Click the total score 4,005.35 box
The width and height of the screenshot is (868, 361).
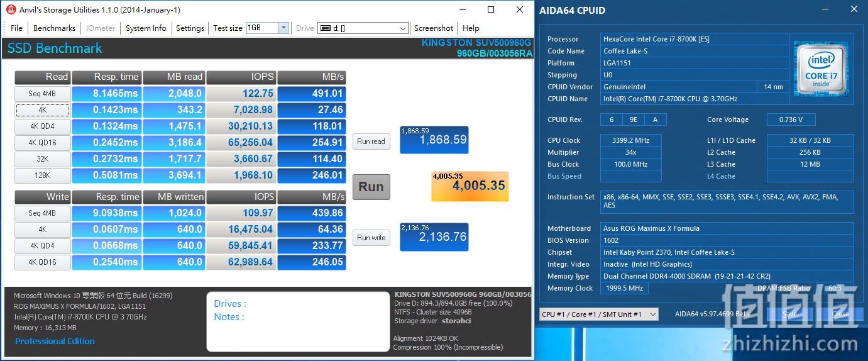coord(470,187)
